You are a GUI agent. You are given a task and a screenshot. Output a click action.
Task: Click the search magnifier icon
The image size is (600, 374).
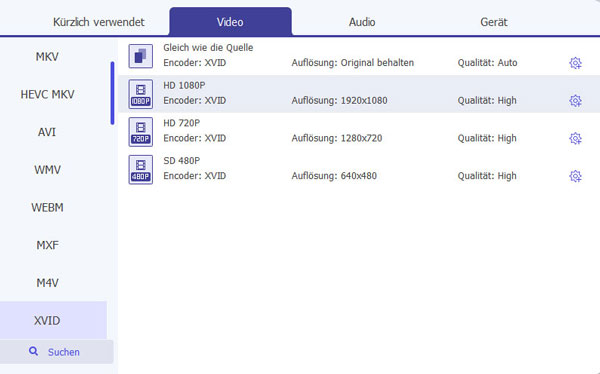tap(34, 351)
